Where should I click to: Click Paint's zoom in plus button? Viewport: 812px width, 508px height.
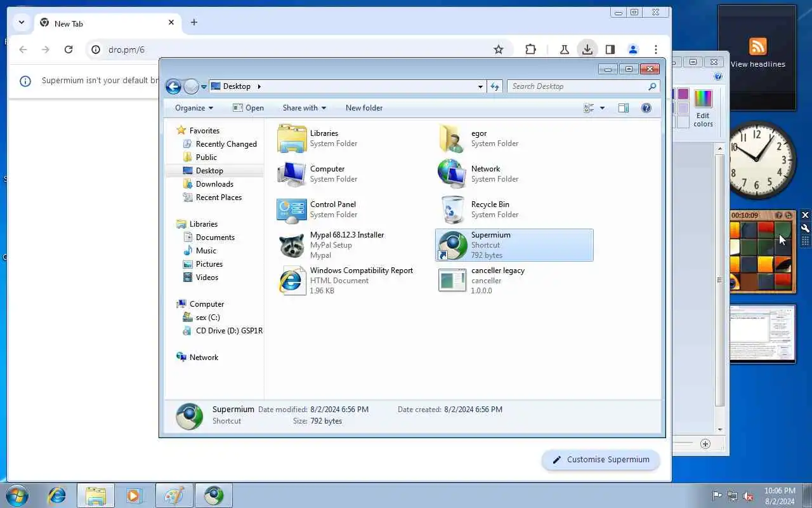pyautogui.click(x=705, y=444)
